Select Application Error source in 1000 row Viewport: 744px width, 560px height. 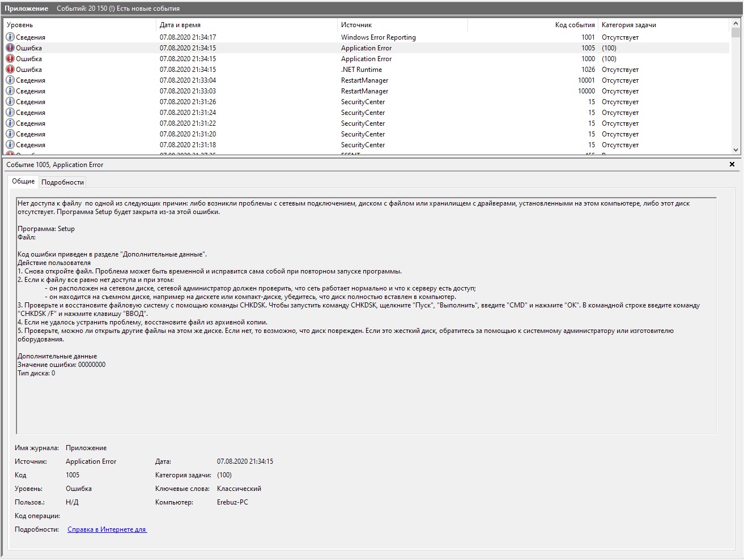pyautogui.click(x=366, y=59)
